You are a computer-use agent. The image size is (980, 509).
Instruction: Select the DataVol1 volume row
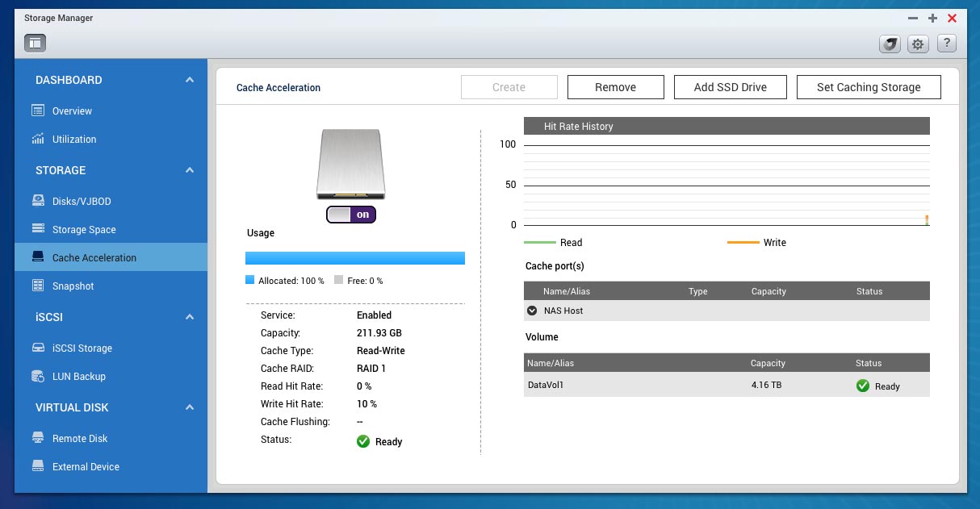pyautogui.click(x=727, y=385)
